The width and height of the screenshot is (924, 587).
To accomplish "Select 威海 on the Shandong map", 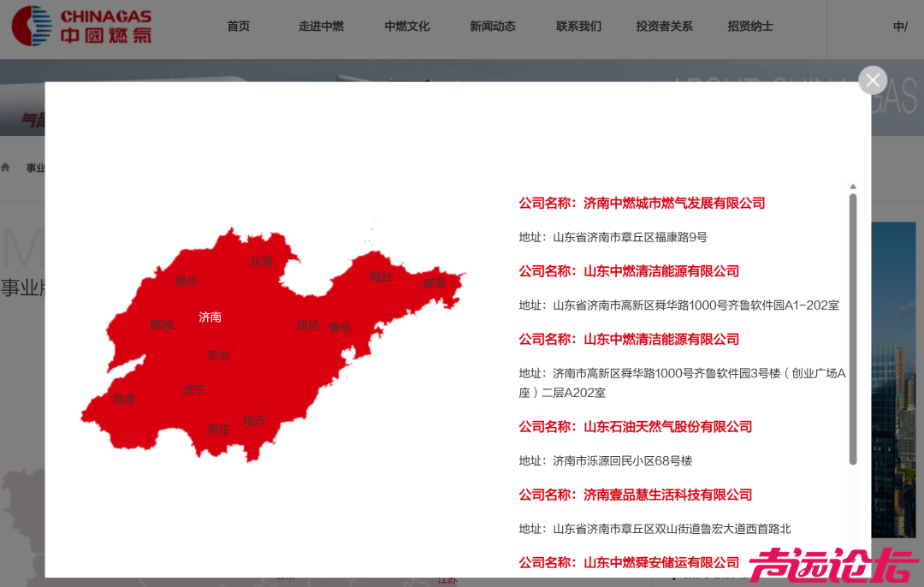I will tap(434, 283).
